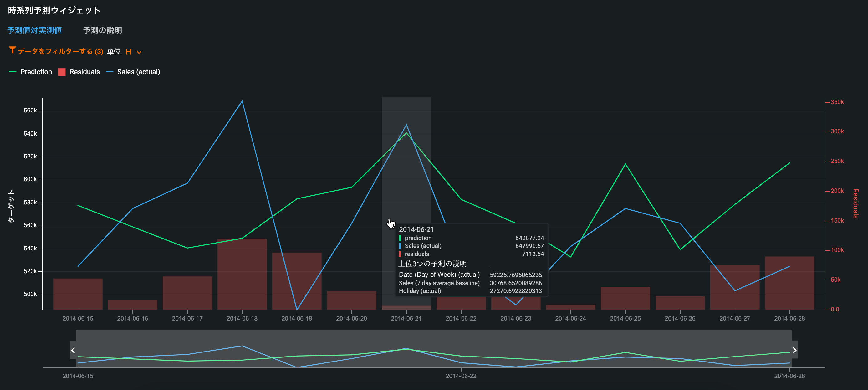Image resolution: width=868 pixels, height=390 pixels.
Task: Toggle Prediction series in legend
Action: [36, 72]
